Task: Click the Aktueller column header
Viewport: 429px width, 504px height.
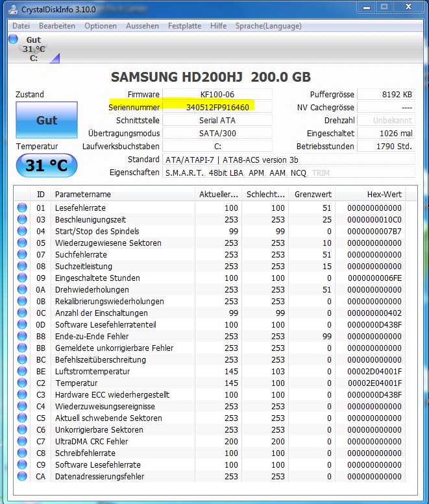Action: click(x=218, y=194)
